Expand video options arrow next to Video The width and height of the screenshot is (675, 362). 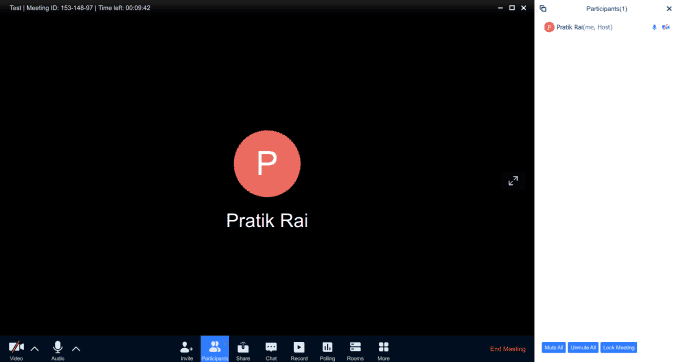(35, 349)
